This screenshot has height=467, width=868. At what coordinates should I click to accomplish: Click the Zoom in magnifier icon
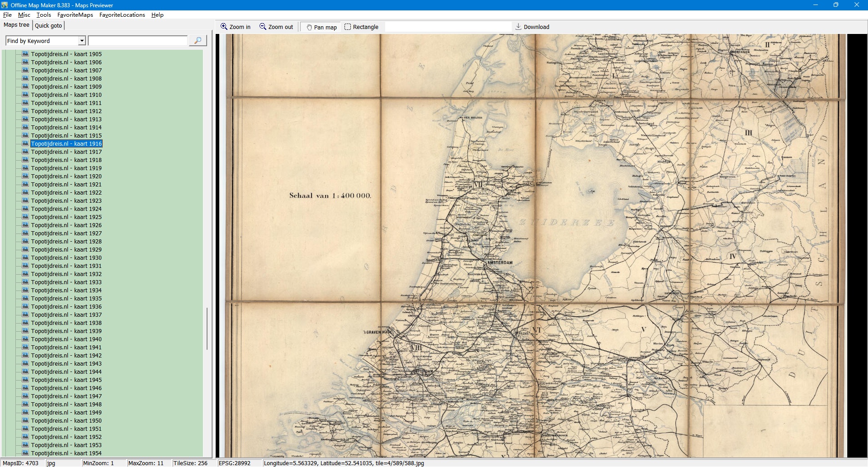tap(224, 27)
